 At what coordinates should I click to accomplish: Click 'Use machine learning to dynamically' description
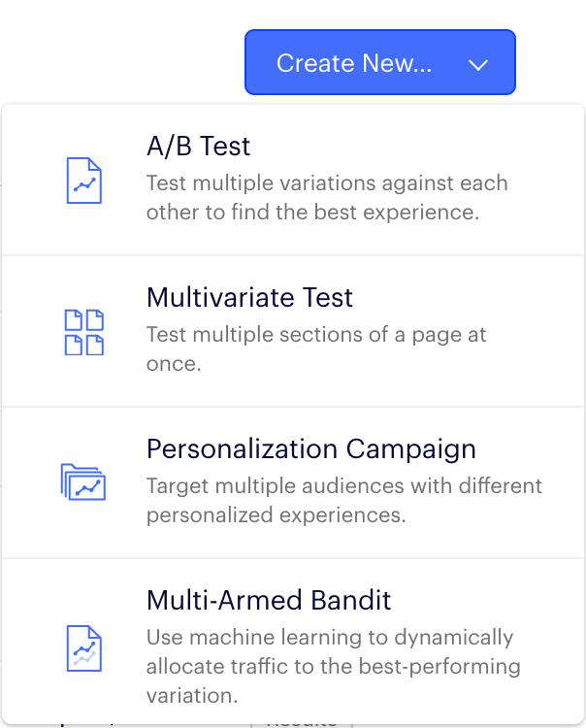(329, 638)
